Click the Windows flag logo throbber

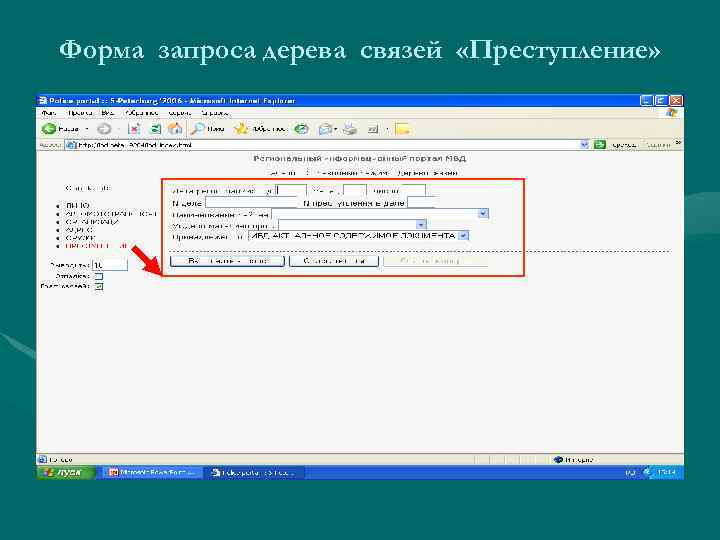pos(672,113)
